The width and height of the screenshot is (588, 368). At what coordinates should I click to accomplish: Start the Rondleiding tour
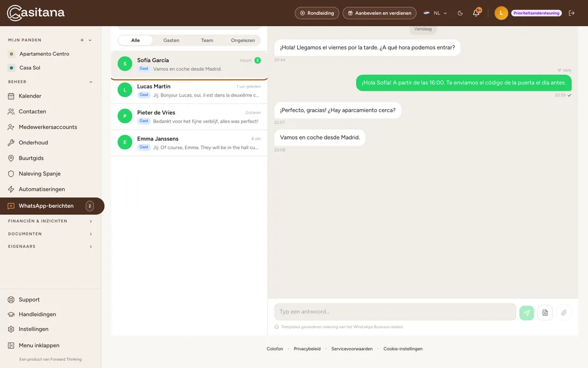(x=317, y=13)
